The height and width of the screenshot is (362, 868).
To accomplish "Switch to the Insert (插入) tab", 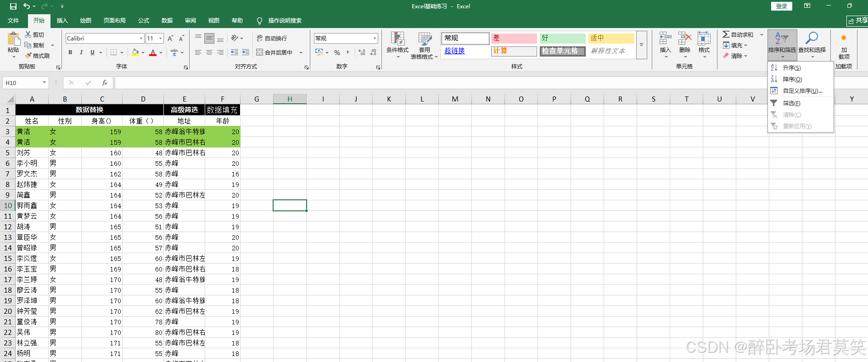I will click(x=62, y=21).
